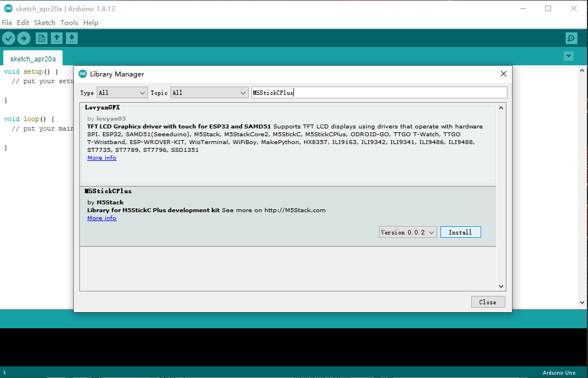The width and height of the screenshot is (588, 378).
Task: Click the line number 1 in status bar
Action: pos(4,373)
